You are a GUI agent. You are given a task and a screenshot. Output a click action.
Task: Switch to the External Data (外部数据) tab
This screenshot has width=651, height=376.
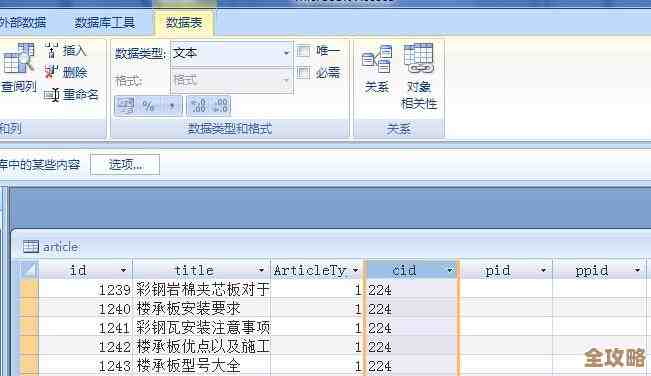click(22, 22)
